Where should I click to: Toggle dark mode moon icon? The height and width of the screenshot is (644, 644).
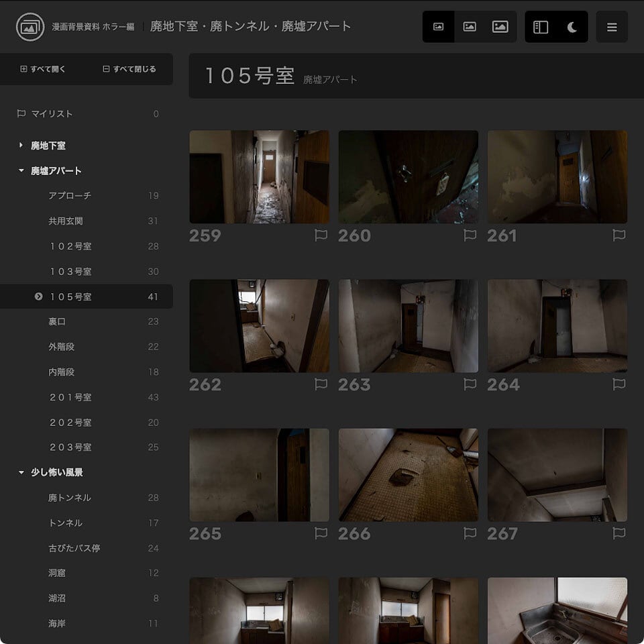(x=572, y=27)
